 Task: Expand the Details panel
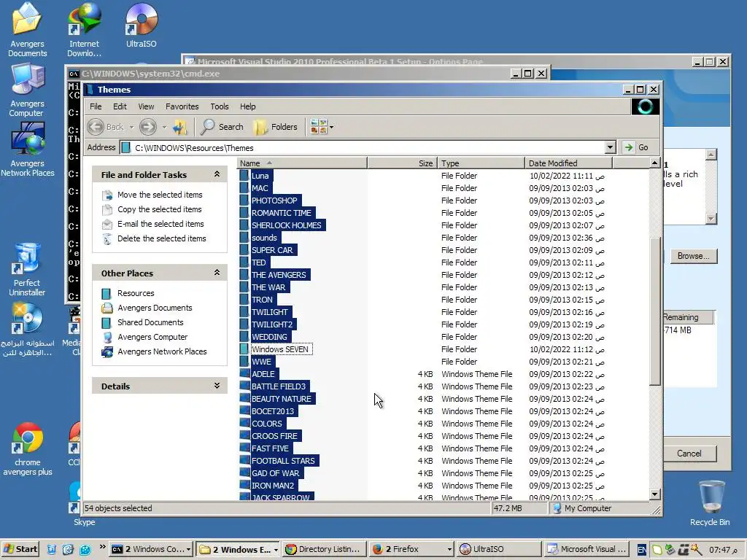217,386
